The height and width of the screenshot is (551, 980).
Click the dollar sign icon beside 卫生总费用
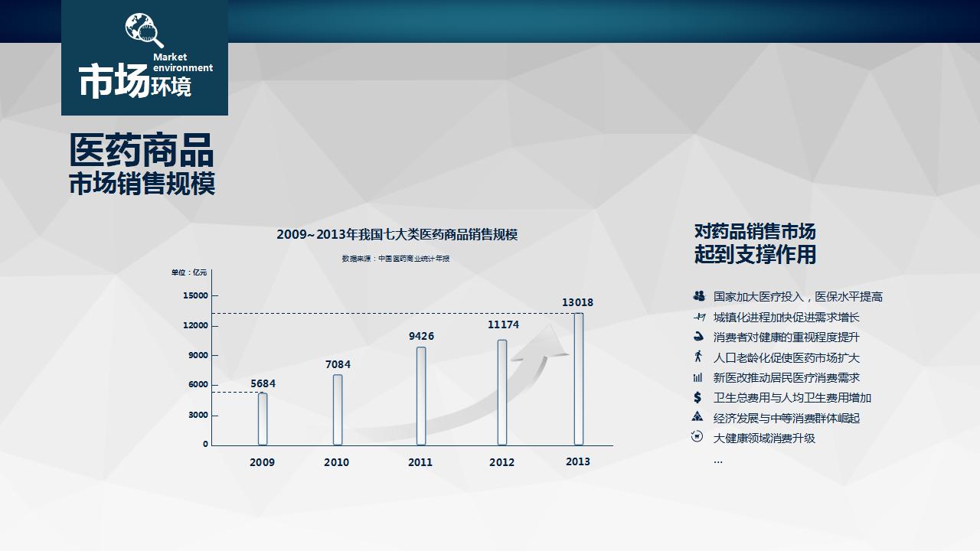pos(697,397)
